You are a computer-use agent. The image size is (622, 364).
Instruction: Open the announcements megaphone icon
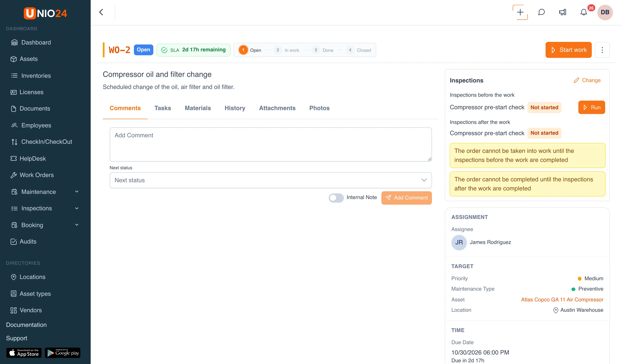[563, 12]
